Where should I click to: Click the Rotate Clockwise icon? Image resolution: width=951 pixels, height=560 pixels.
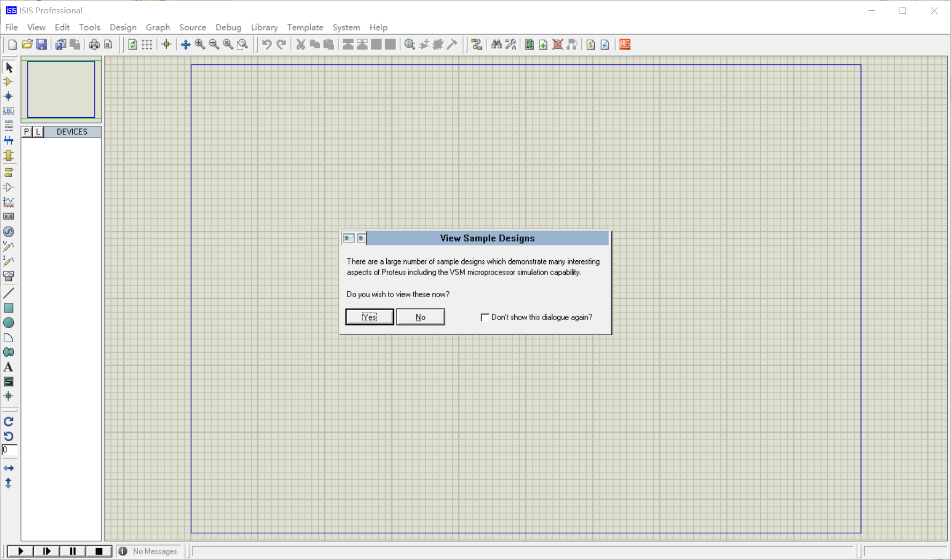coord(9,422)
